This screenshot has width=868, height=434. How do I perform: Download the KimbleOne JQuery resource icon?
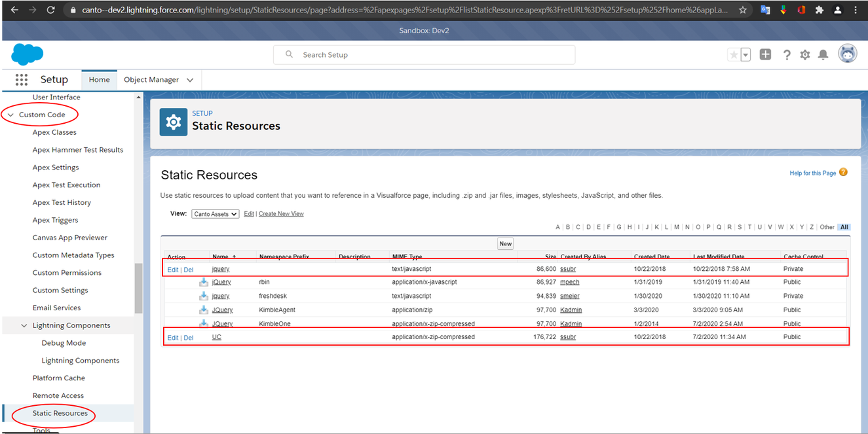(204, 323)
